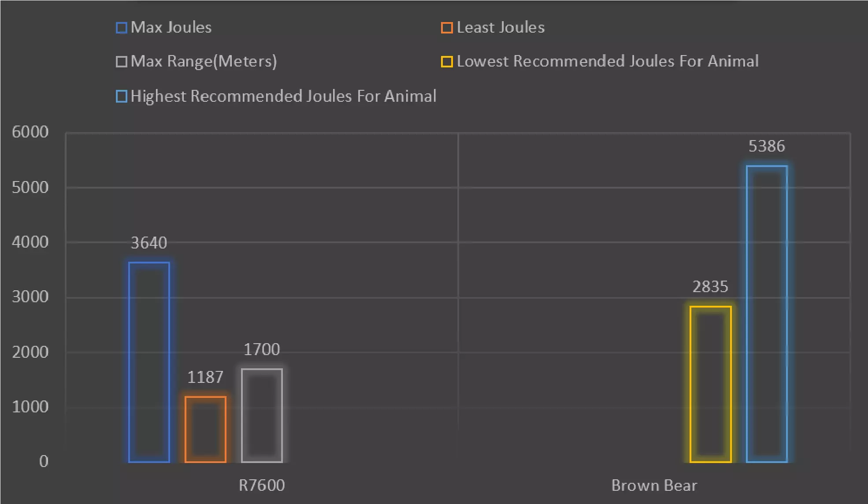
Task: Click the Brown Bear category axis label
Action: coord(654,485)
